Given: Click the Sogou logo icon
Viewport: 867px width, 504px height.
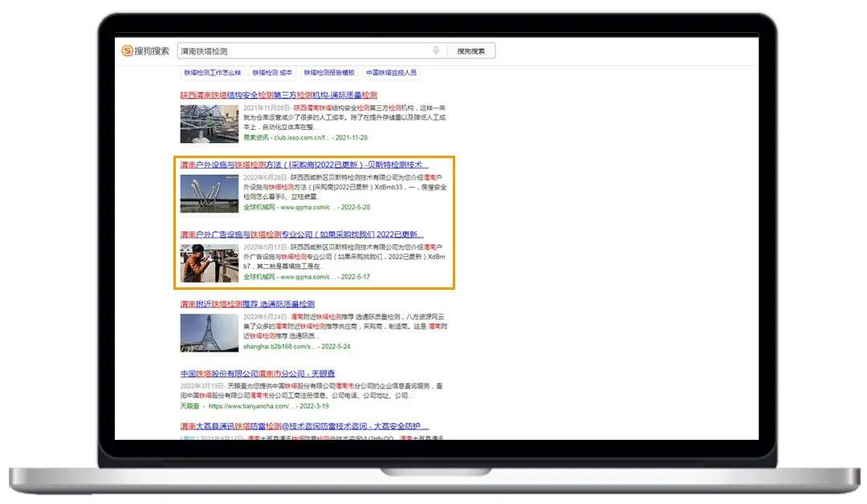Looking at the screenshot, I should tap(127, 51).
